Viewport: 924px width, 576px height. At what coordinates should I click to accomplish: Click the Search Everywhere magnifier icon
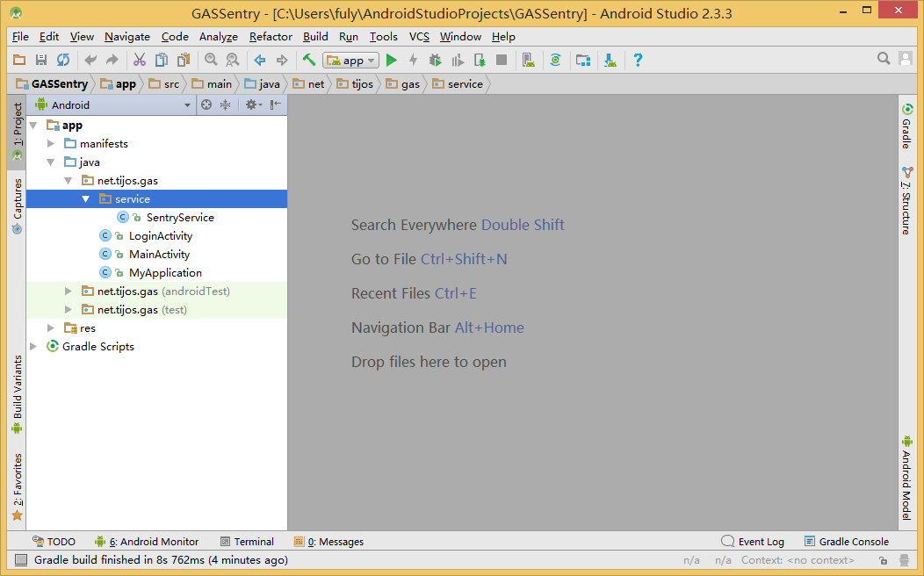(884, 58)
